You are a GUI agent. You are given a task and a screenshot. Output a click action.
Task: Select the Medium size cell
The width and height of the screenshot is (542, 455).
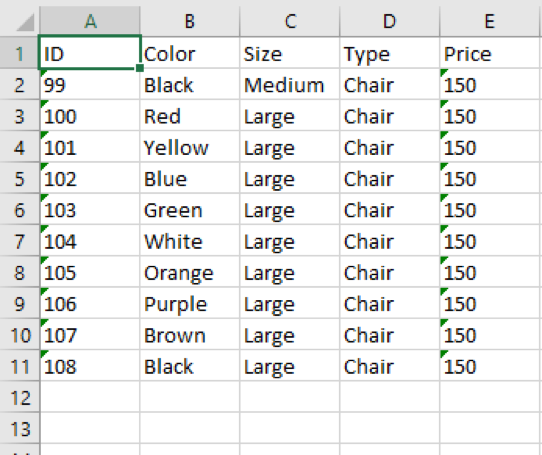(x=290, y=85)
